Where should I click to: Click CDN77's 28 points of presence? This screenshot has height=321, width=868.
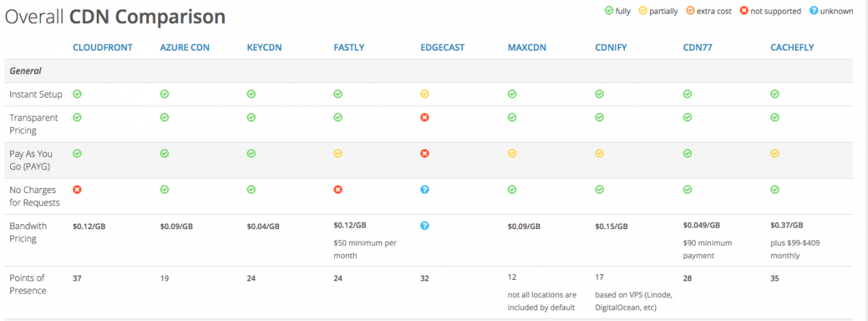[x=688, y=278]
